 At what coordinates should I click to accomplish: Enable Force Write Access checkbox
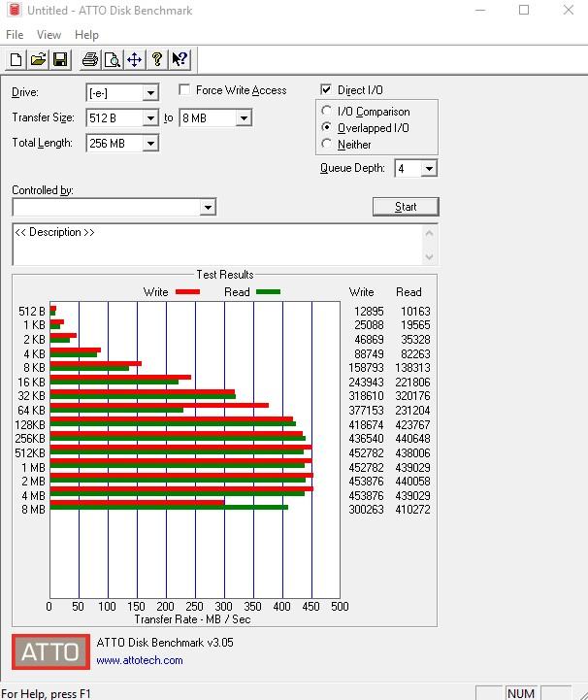[184, 89]
